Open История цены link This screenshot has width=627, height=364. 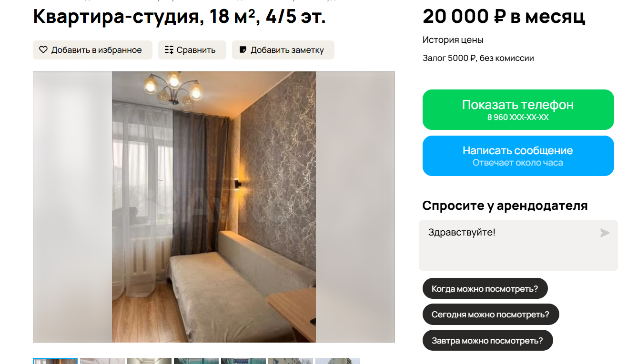point(453,40)
